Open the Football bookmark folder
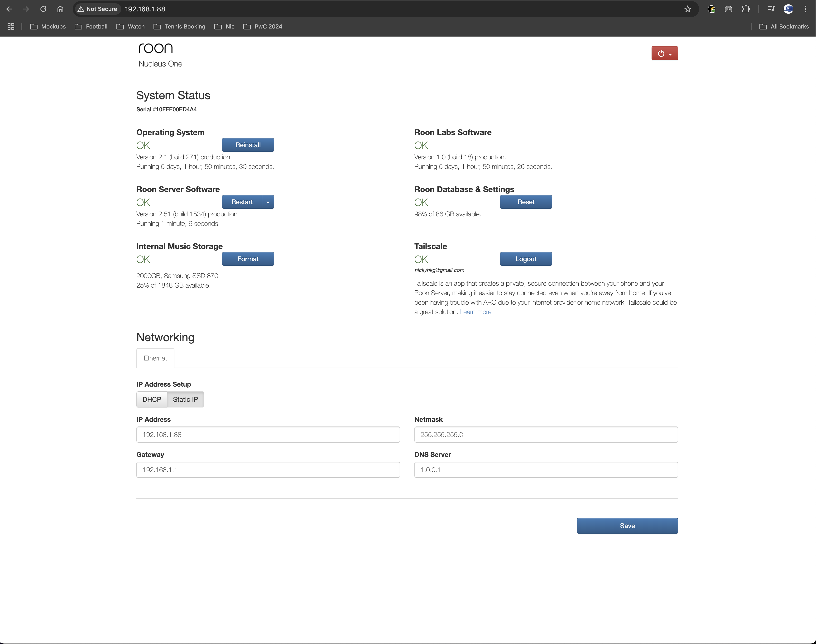The height and width of the screenshot is (644, 816). [x=91, y=26]
